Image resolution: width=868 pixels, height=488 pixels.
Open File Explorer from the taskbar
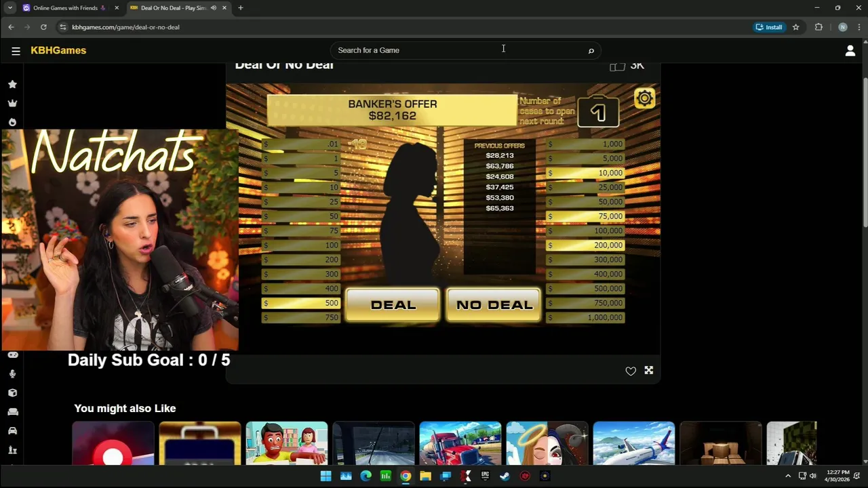[425, 476]
